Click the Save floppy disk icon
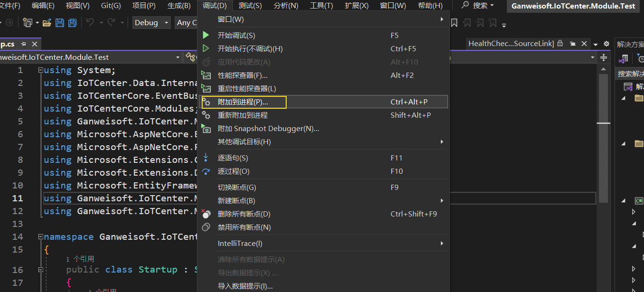644x292 pixels. pyautogui.click(x=60, y=23)
